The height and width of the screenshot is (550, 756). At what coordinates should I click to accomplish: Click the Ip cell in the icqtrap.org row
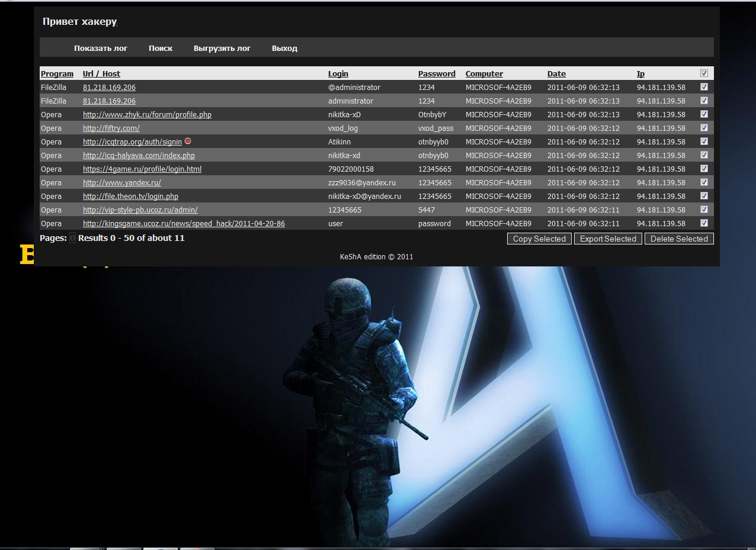(x=661, y=142)
